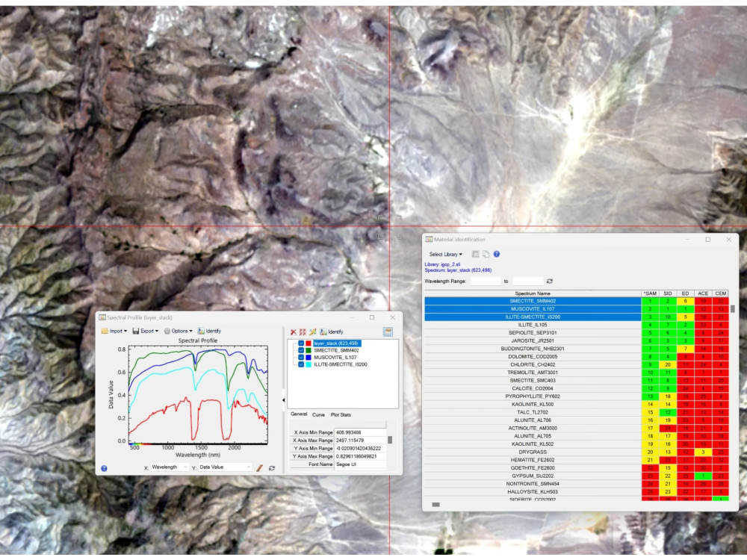Open the Select Library dropdown
The height and width of the screenshot is (560, 747).
445,255
